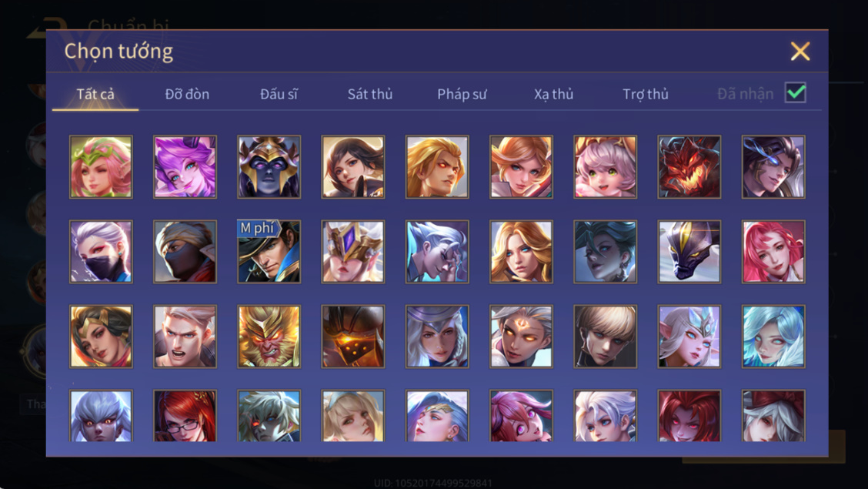The image size is (868, 489).
Task: Select the red horned demon hero portrait
Action: pos(689,166)
